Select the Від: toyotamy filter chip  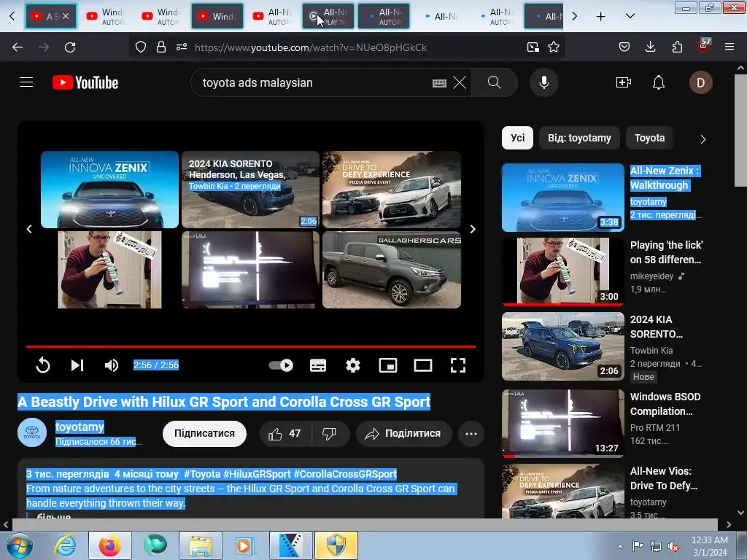[x=579, y=138]
